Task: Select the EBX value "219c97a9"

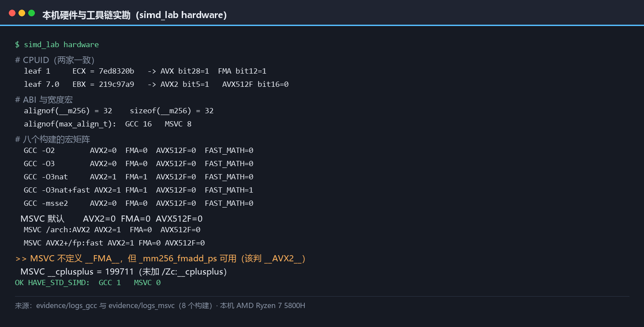Action: (116, 84)
